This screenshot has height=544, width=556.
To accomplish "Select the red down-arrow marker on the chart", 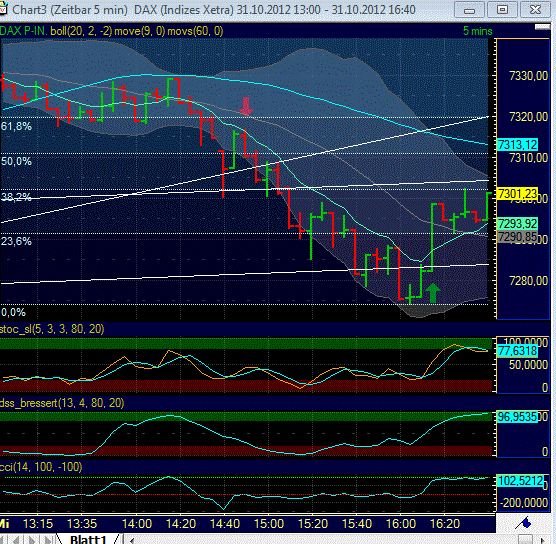I will point(246,106).
